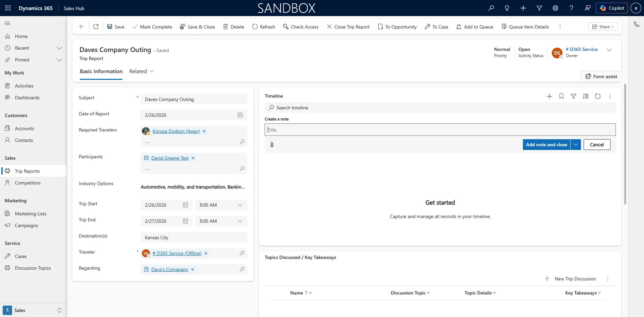Open Trip Reports from the sidebar
The width and height of the screenshot is (644, 317).
28,171
